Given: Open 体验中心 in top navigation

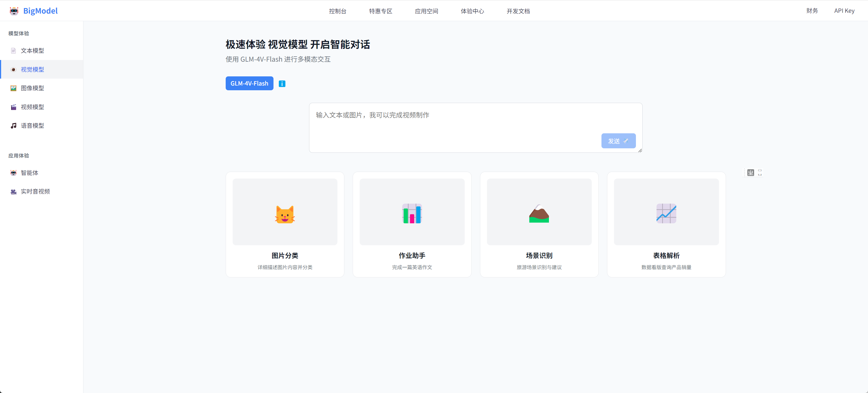Looking at the screenshot, I should click(x=472, y=11).
